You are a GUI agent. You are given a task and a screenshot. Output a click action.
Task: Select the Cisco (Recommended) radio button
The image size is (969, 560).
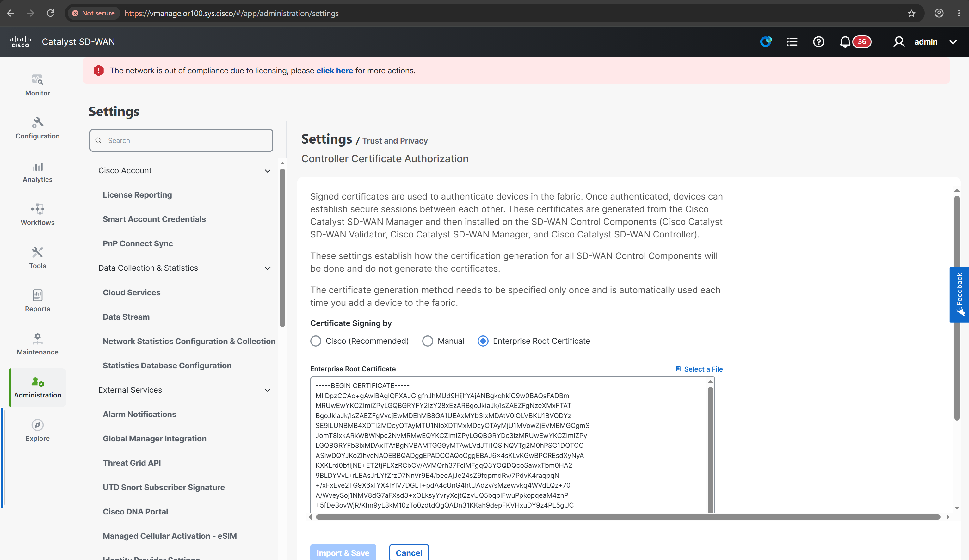(x=316, y=341)
